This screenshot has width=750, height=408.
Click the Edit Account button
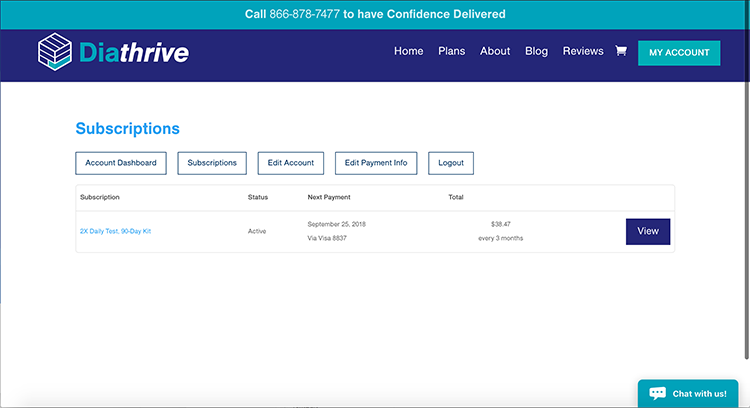click(291, 163)
